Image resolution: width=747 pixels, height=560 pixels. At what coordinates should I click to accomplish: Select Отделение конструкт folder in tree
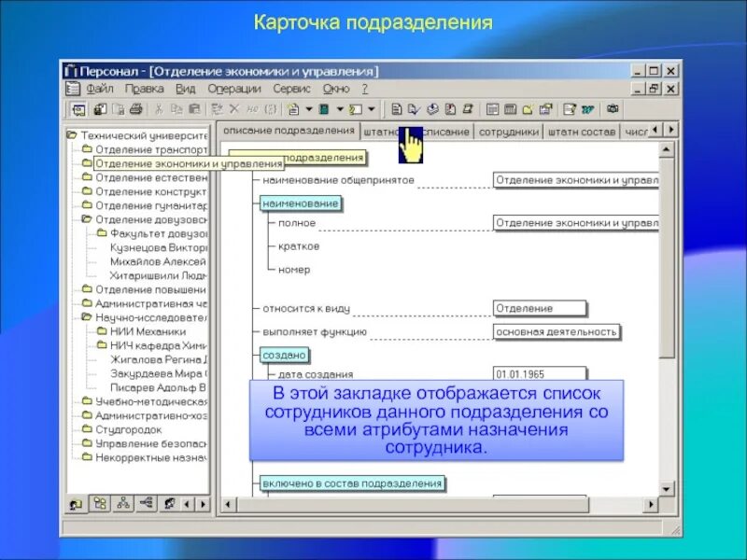(x=151, y=191)
